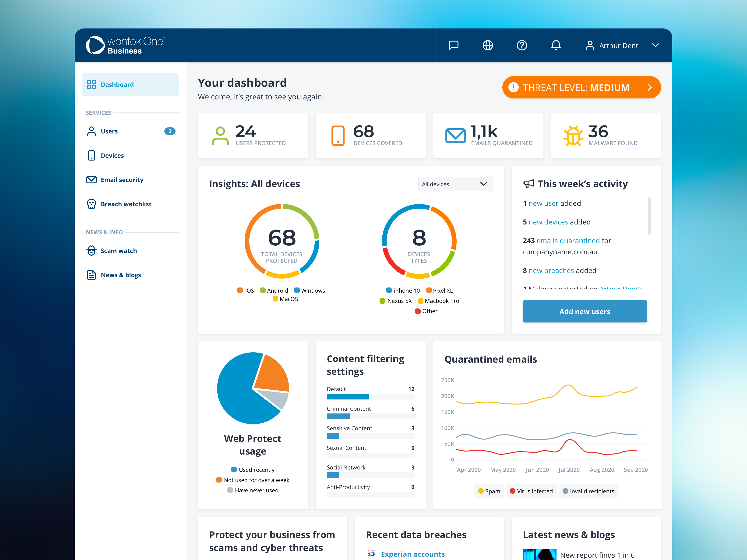Toggle Virus infected series in chart
This screenshot has width=747, height=560.
pos(531,491)
